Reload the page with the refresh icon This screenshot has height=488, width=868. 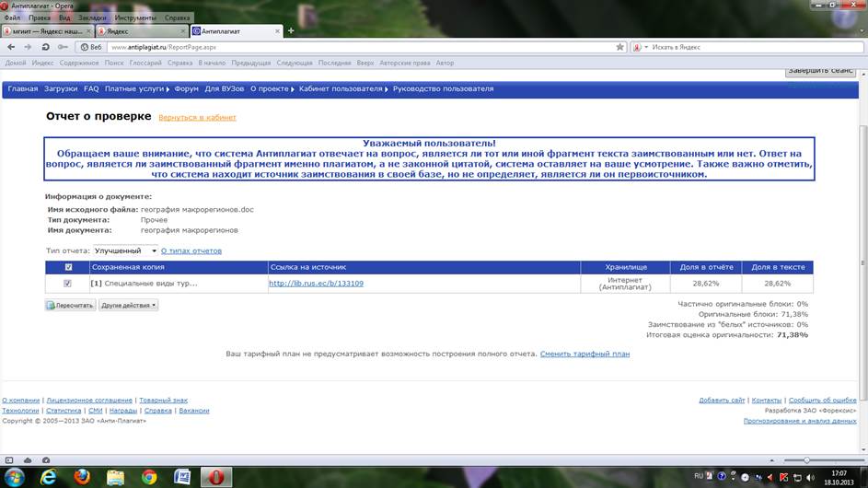45,46
